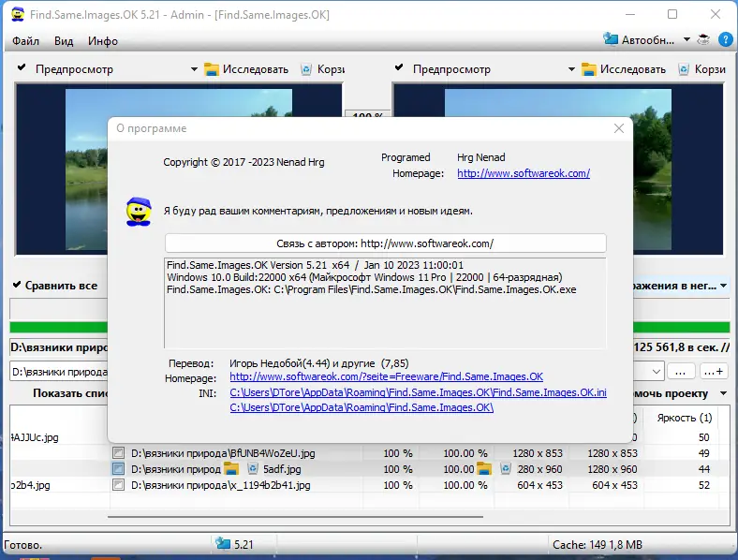Click the ...+ add folder button
Image resolution: width=738 pixels, height=560 pixels.
click(x=714, y=371)
